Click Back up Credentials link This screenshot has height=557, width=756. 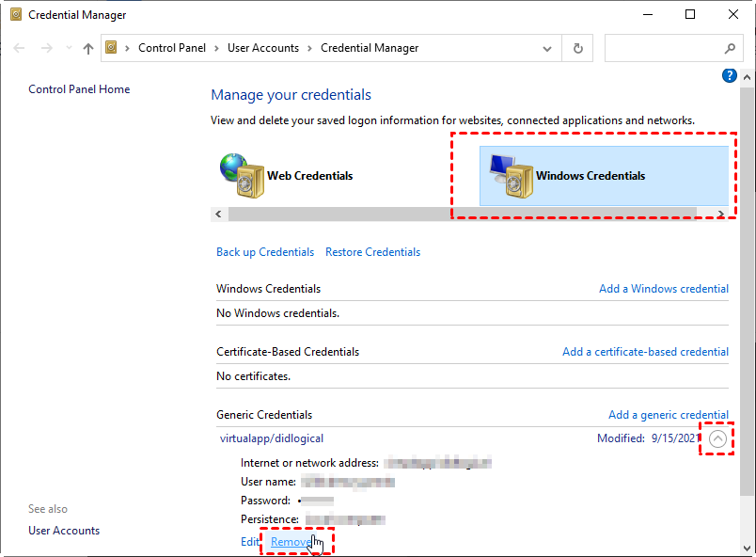(265, 252)
